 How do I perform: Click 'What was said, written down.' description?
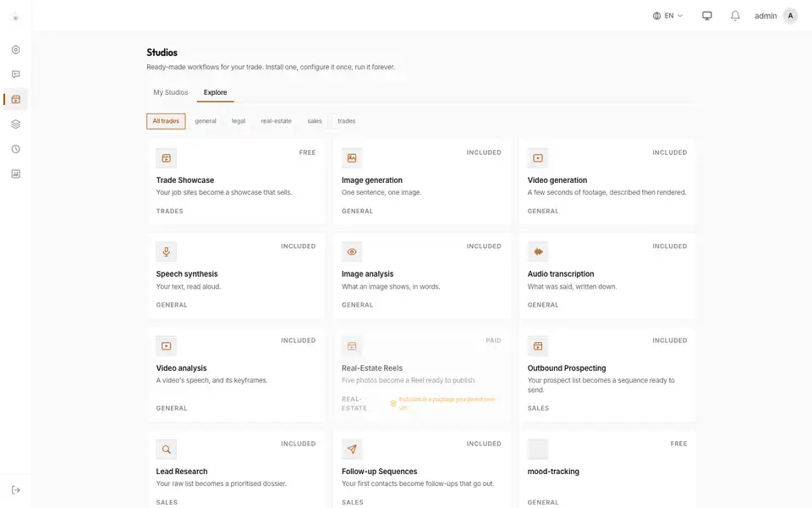click(573, 287)
